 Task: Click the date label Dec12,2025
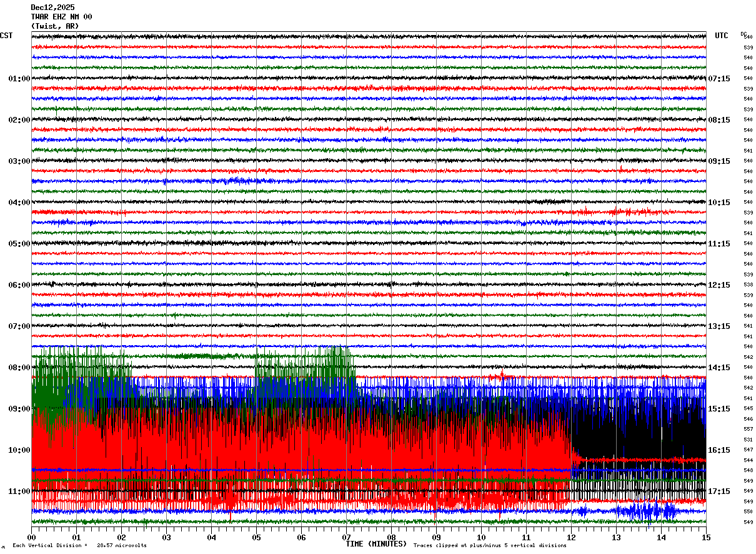(52, 8)
